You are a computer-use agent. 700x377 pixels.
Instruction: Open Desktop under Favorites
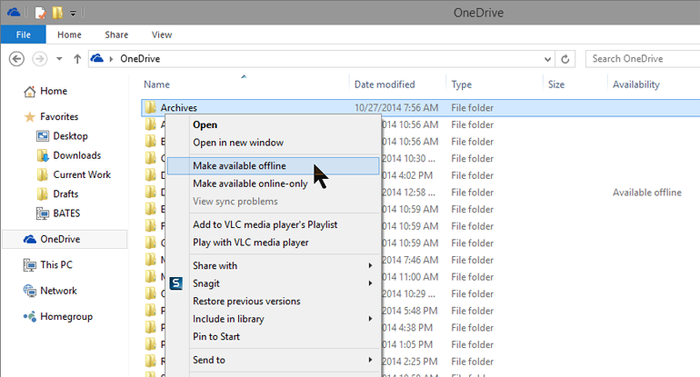(70, 136)
